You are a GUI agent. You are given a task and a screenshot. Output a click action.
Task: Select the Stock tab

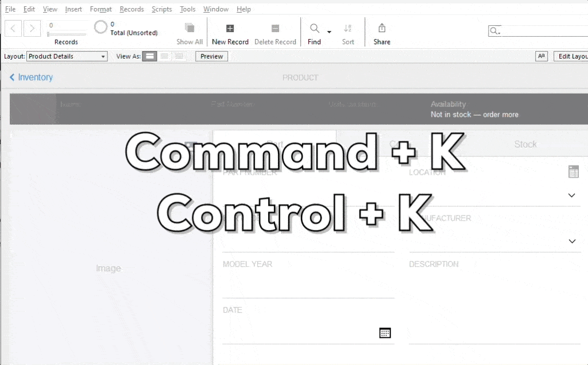pyautogui.click(x=525, y=144)
